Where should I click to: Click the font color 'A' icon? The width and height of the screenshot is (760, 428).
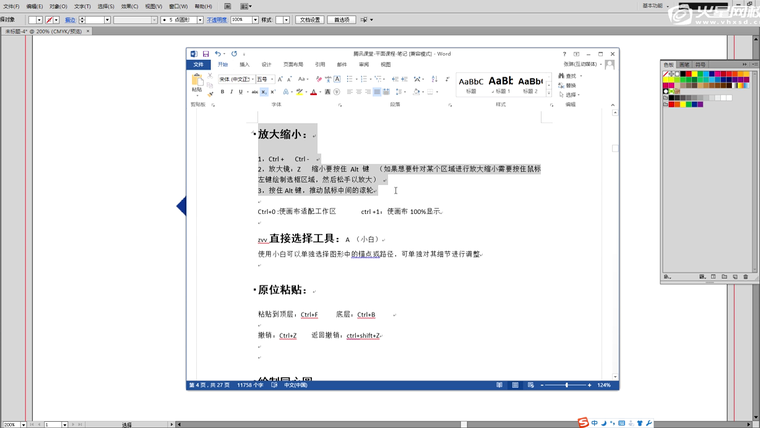(x=313, y=92)
